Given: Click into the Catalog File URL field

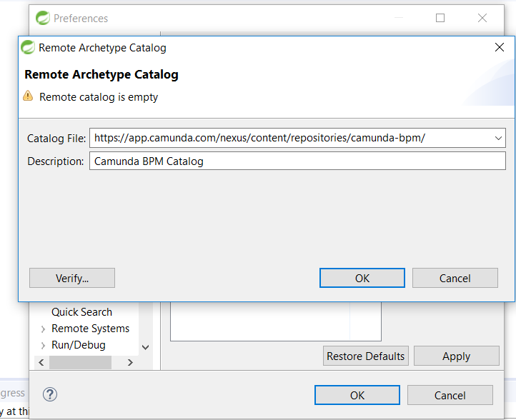Looking at the screenshot, I should point(286,138).
